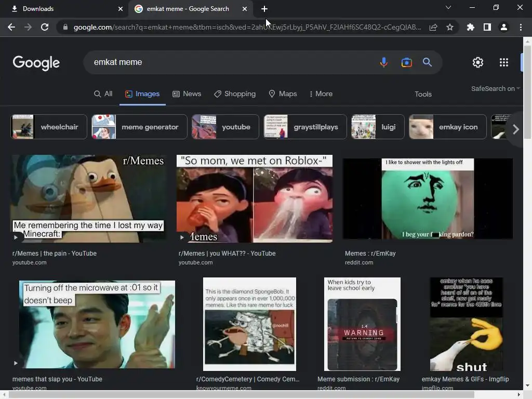
Task: Open 'memes that slap you - YouTube' link
Action: (x=57, y=379)
